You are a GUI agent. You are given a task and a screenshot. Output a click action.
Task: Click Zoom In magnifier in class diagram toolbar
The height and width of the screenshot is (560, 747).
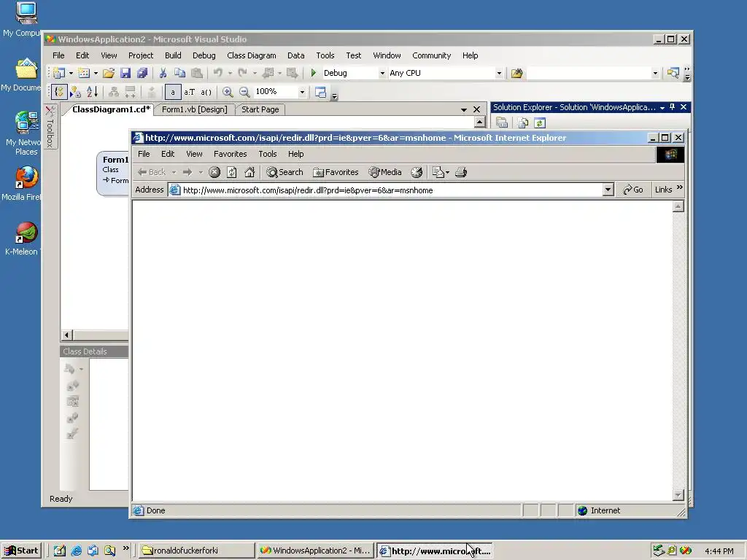[228, 92]
